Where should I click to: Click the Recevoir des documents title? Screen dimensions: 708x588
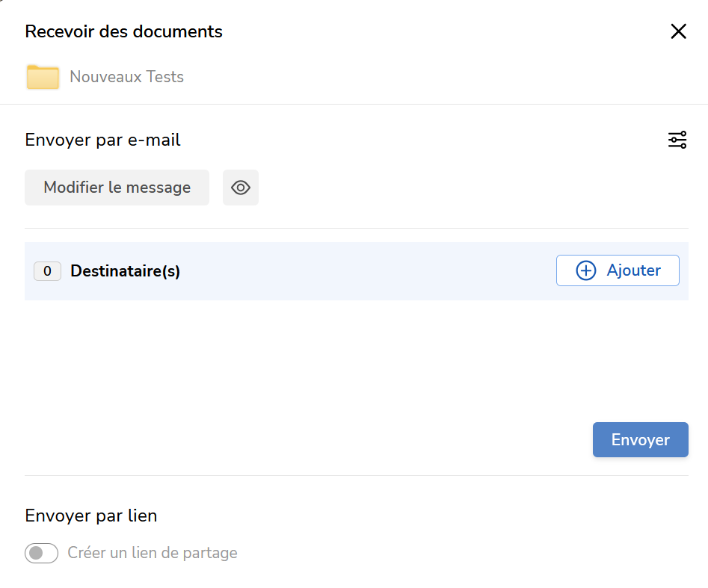pyautogui.click(x=123, y=31)
